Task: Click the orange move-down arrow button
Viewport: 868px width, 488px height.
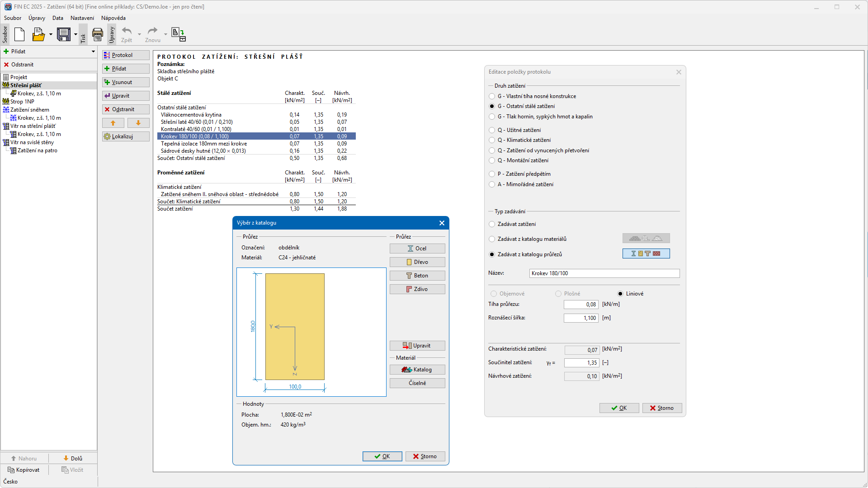Action: pos(138,123)
